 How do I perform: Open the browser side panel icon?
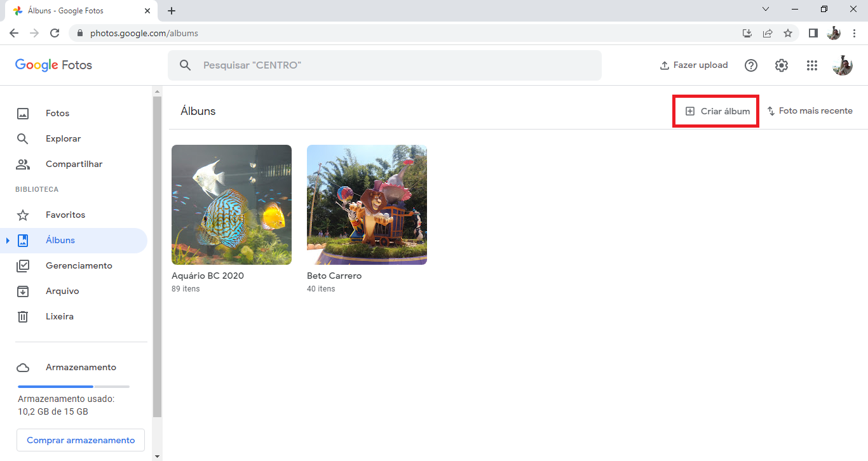(x=813, y=33)
